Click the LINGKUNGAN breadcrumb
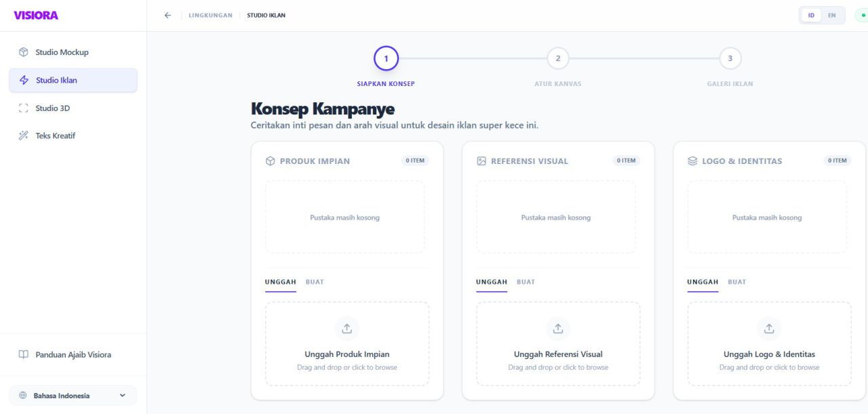 (x=210, y=15)
